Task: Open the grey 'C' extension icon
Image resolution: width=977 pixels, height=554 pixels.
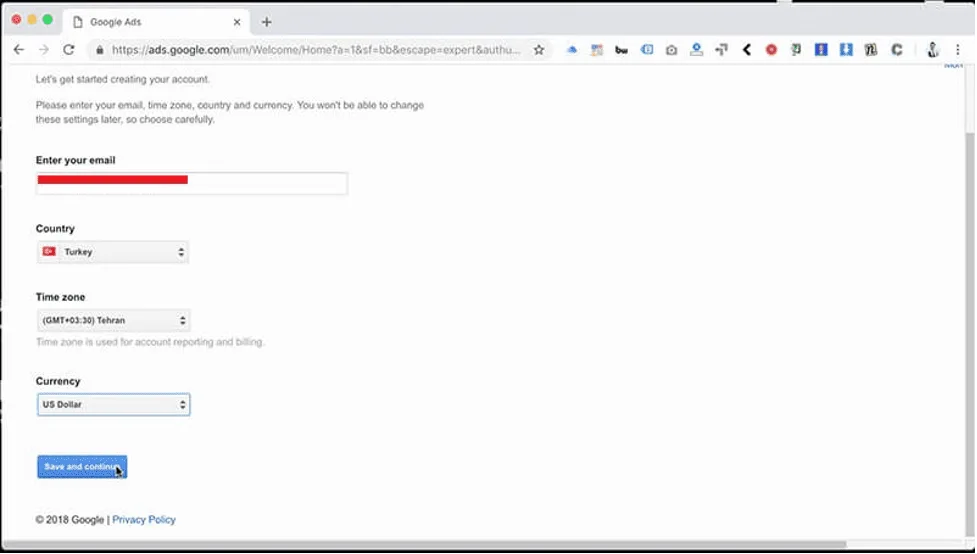Action: pos(897,50)
